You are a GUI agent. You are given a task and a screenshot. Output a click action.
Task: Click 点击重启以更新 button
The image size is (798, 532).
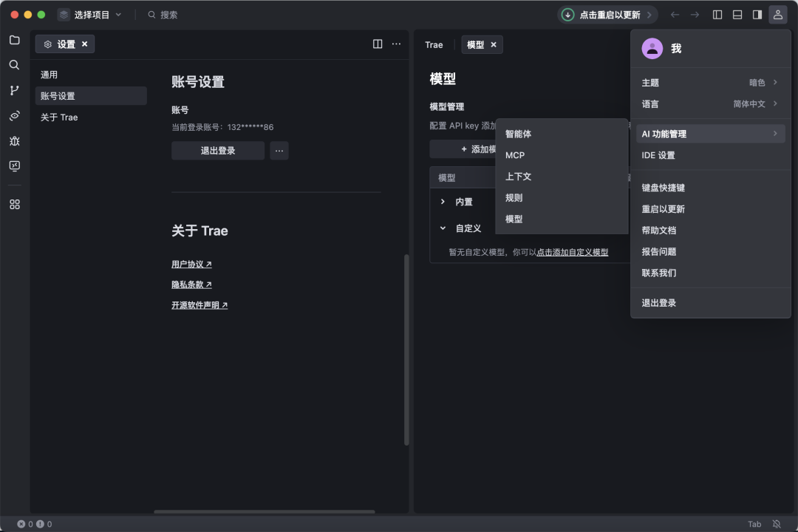coord(607,15)
